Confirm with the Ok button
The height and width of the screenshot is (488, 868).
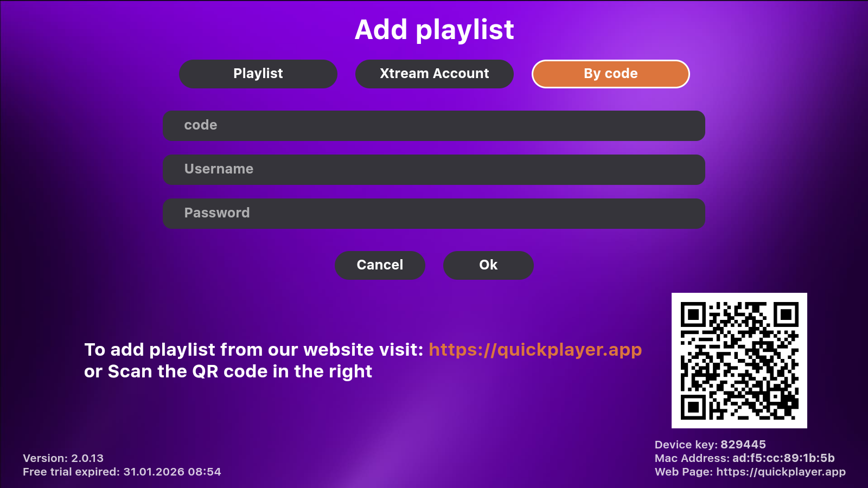[x=488, y=265]
